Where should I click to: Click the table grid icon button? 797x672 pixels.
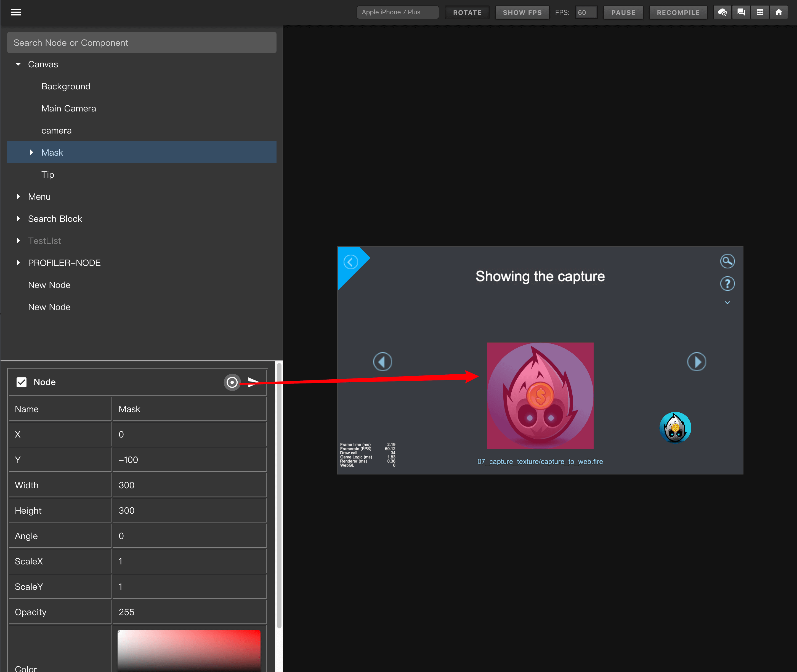(760, 12)
